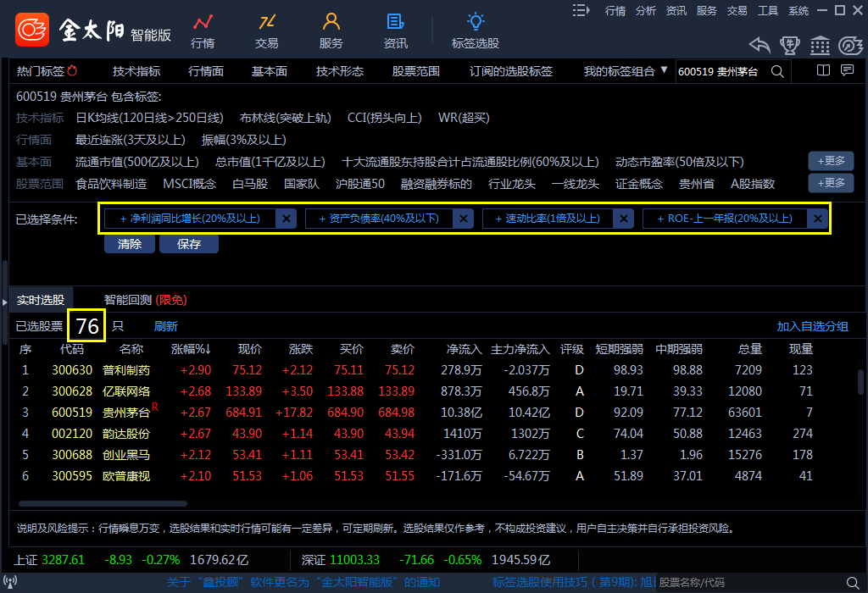Open the message comment icon
The width and height of the screenshot is (868, 593).
(847, 70)
